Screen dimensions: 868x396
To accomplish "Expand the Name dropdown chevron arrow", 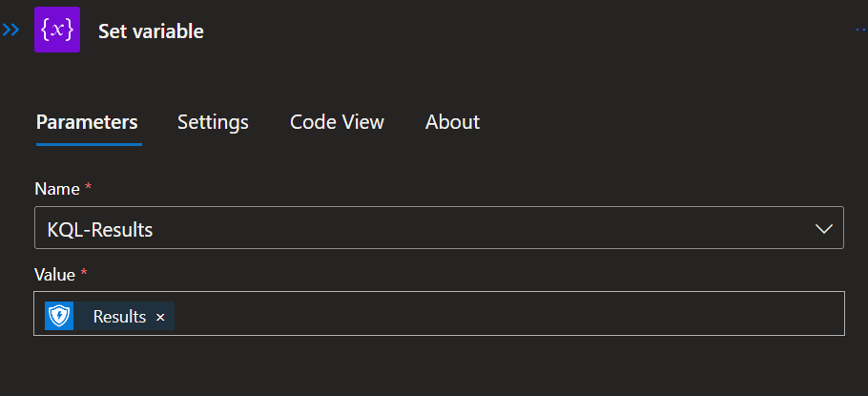I will (824, 229).
